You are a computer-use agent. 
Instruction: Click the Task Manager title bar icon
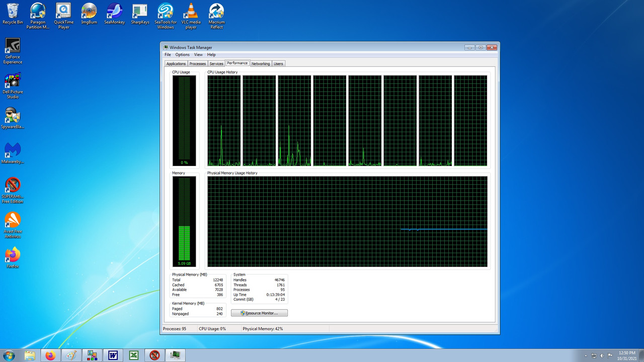tap(166, 47)
